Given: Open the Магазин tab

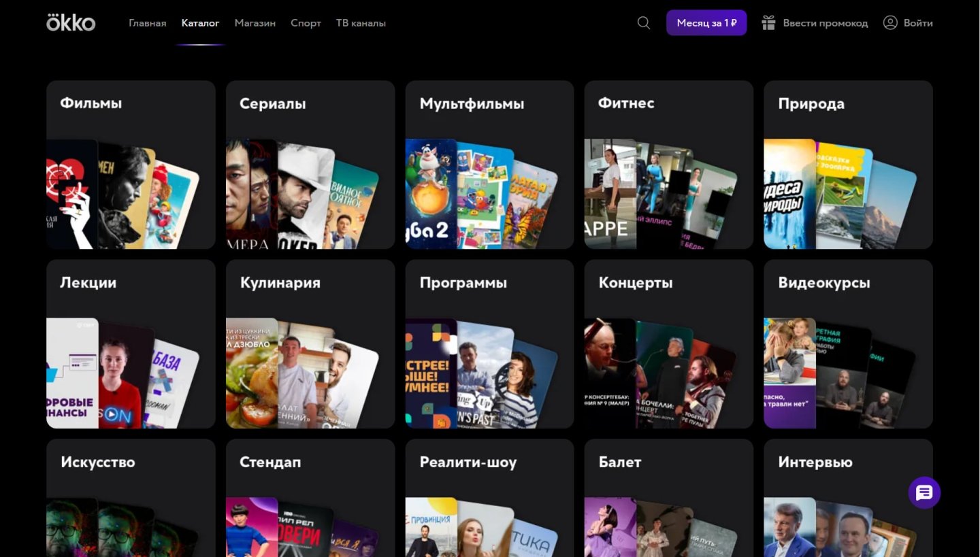Looking at the screenshot, I should (255, 23).
